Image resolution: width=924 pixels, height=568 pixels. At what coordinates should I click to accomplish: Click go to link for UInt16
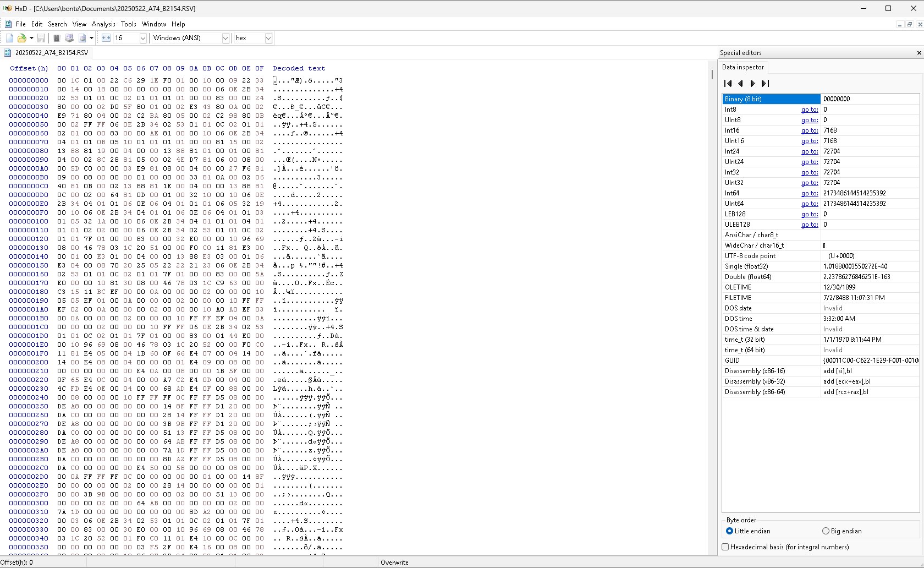810,141
